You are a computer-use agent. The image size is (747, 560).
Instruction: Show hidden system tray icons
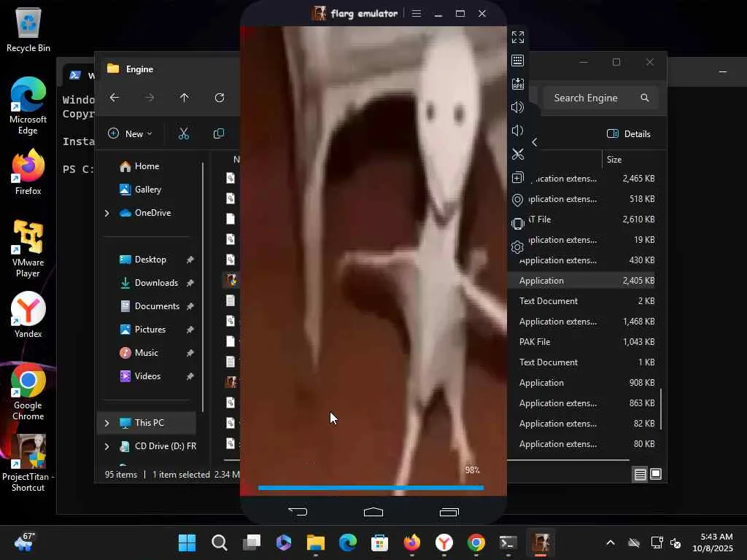[611, 542]
